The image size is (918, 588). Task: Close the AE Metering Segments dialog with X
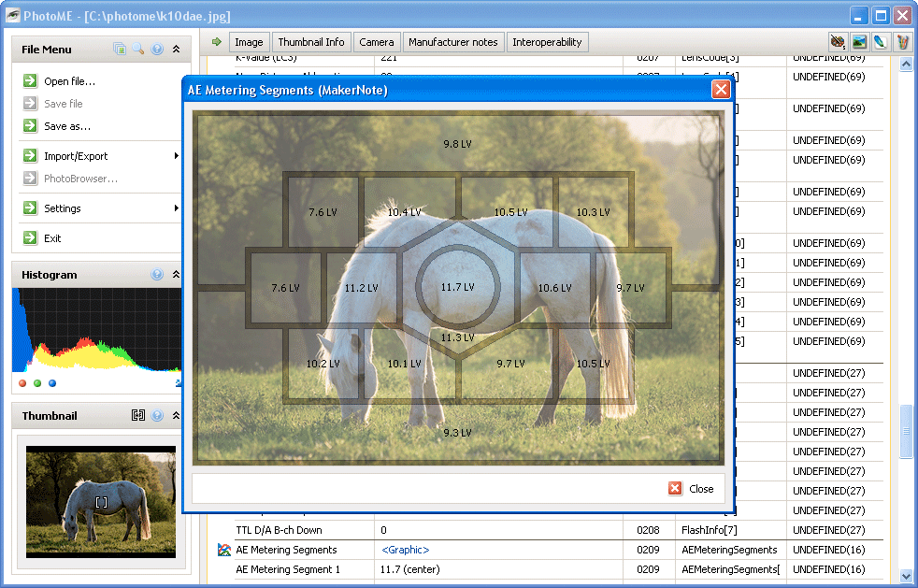(721, 90)
